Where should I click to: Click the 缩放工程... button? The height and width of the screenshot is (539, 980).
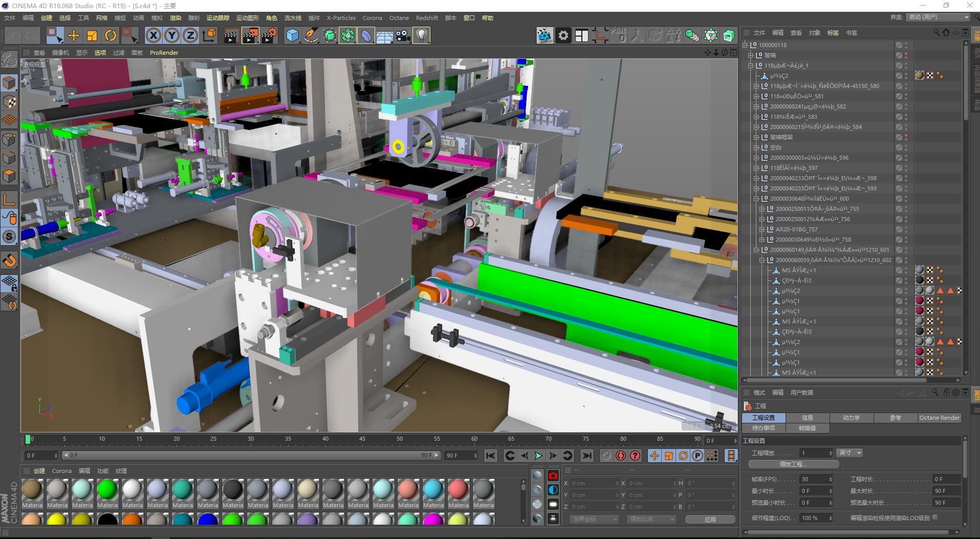[793, 464]
